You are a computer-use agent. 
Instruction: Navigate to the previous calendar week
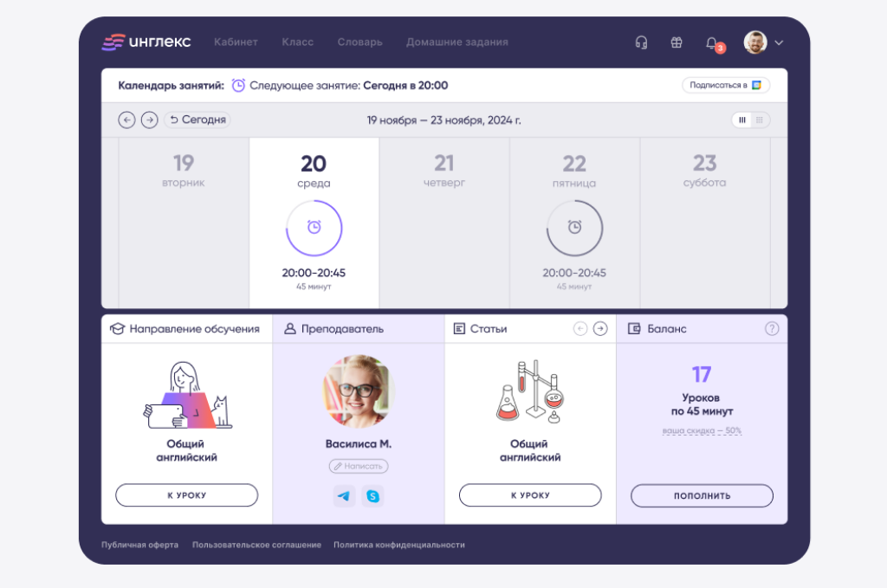click(126, 120)
